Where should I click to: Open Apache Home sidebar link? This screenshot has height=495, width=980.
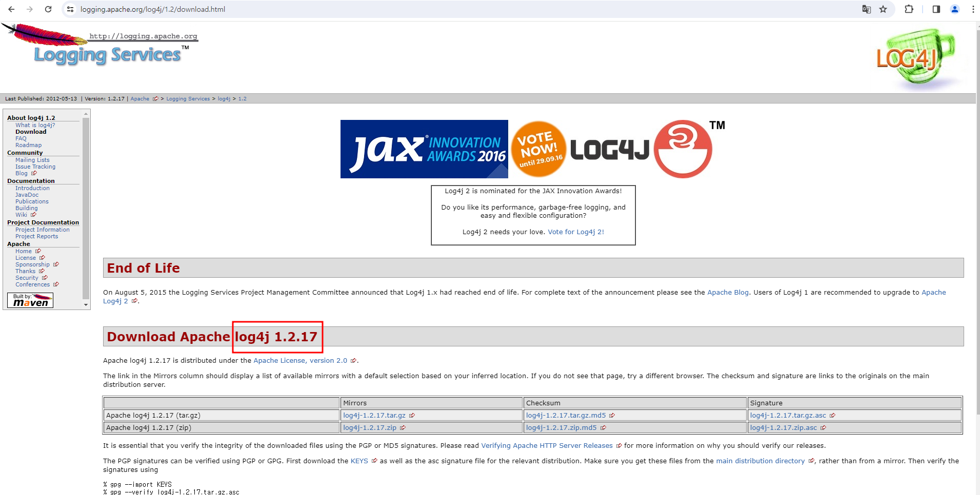point(24,251)
